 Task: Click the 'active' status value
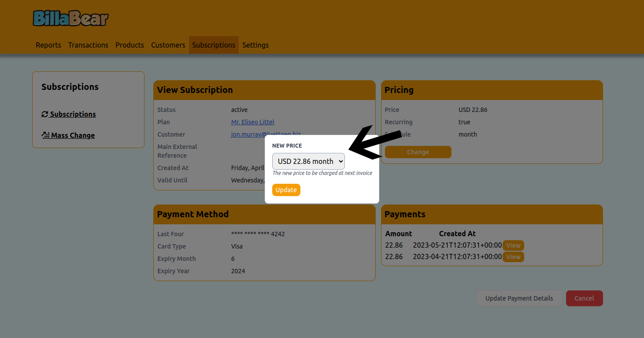point(240,110)
